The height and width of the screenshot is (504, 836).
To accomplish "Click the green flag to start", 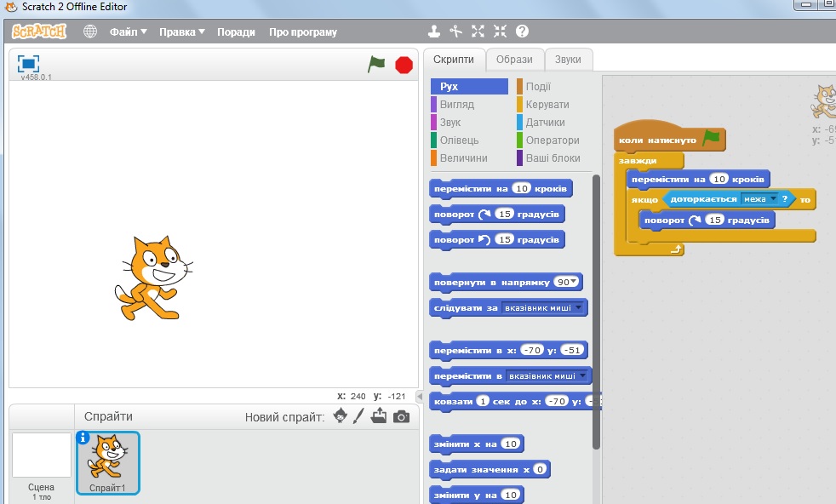I will click(x=376, y=65).
